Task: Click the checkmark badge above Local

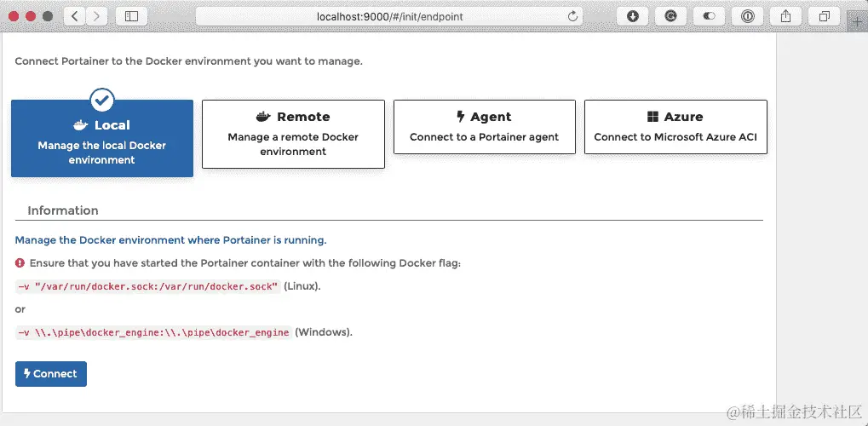Action: tap(102, 101)
